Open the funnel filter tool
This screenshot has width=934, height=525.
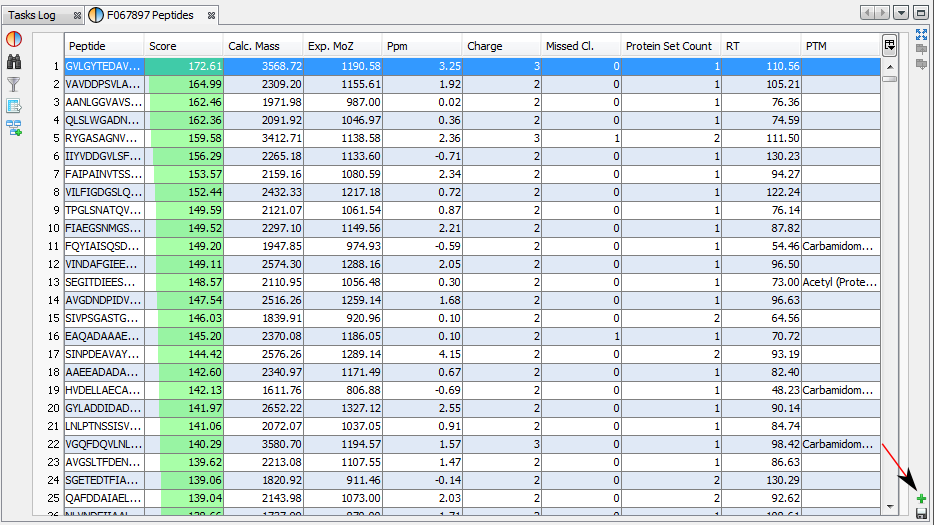click(x=14, y=84)
